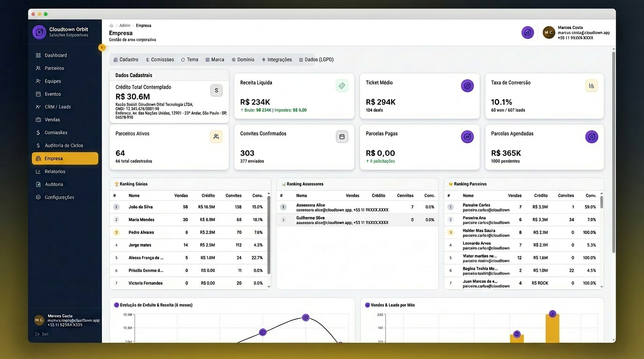The height and width of the screenshot is (359, 644).
Task: Click Empresa in the breadcrumb trail
Action: [x=144, y=26]
